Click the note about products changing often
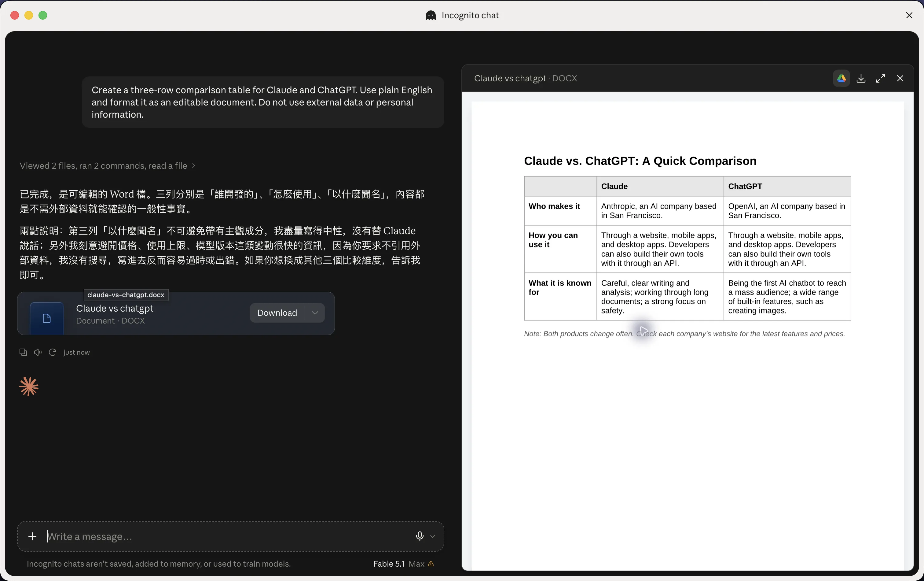This screenshot has height=581, width=924. coord(684,334)
